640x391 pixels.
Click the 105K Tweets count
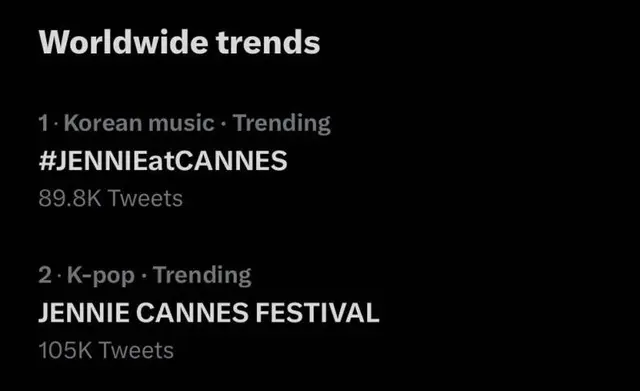(x=106, y=350)
